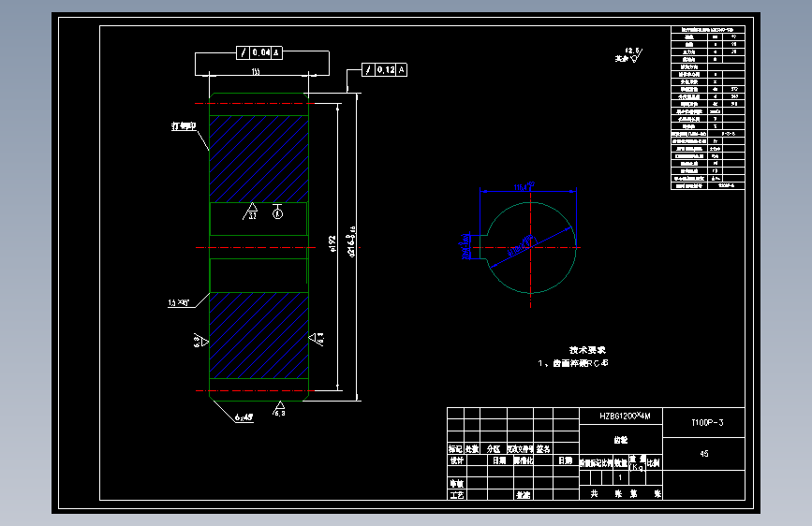Select the lower hatched section area

tap(258, 335)
